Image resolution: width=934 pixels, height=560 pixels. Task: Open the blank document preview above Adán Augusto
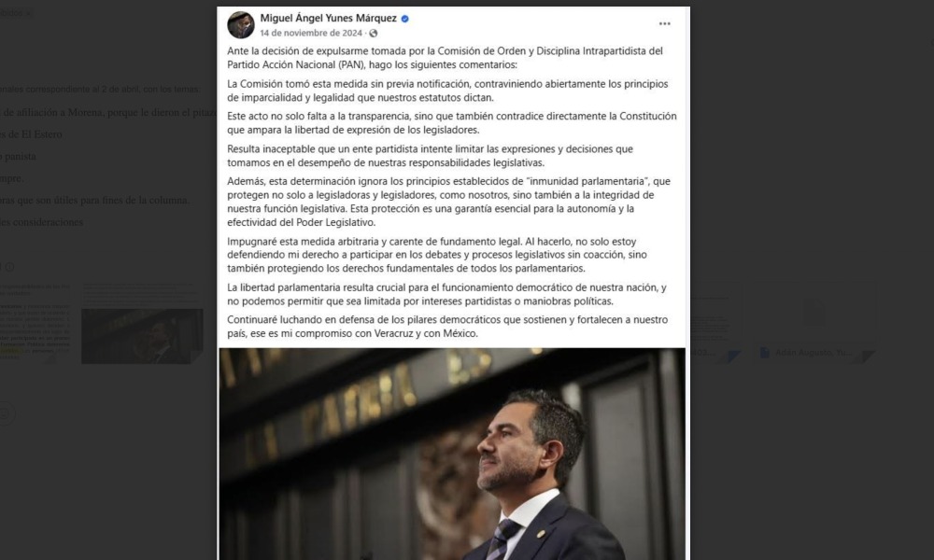(814, 315)
